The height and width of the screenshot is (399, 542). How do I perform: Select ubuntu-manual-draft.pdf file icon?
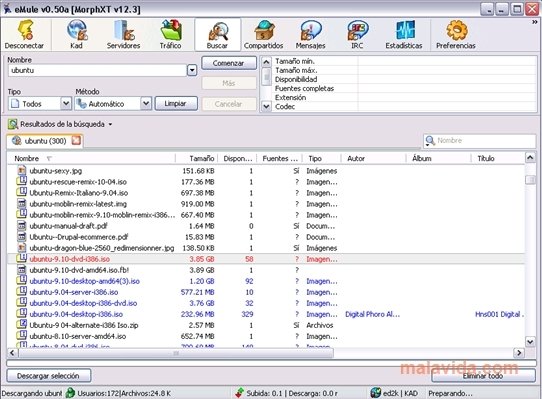21,225
